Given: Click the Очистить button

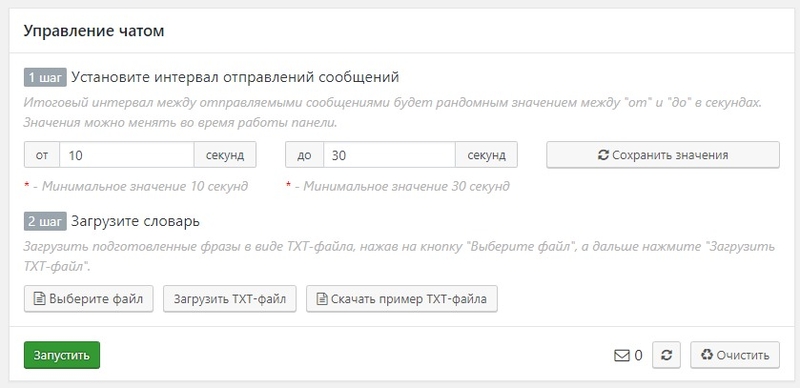Looking at the screenshot, I should [x=735, y=355].
